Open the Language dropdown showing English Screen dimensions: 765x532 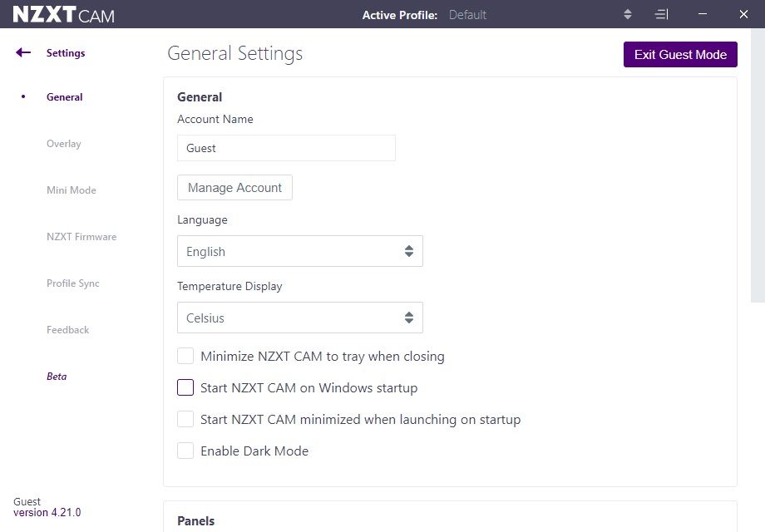pos(300,251)
